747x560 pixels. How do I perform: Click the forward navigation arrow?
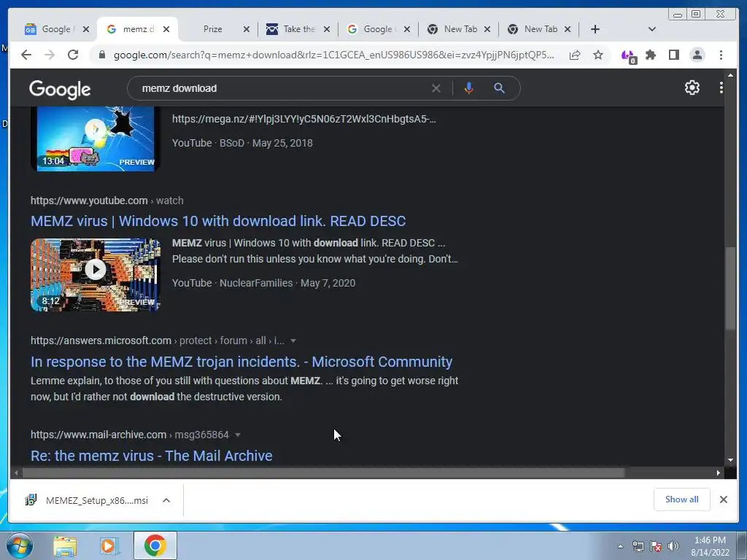coord(50,55)
